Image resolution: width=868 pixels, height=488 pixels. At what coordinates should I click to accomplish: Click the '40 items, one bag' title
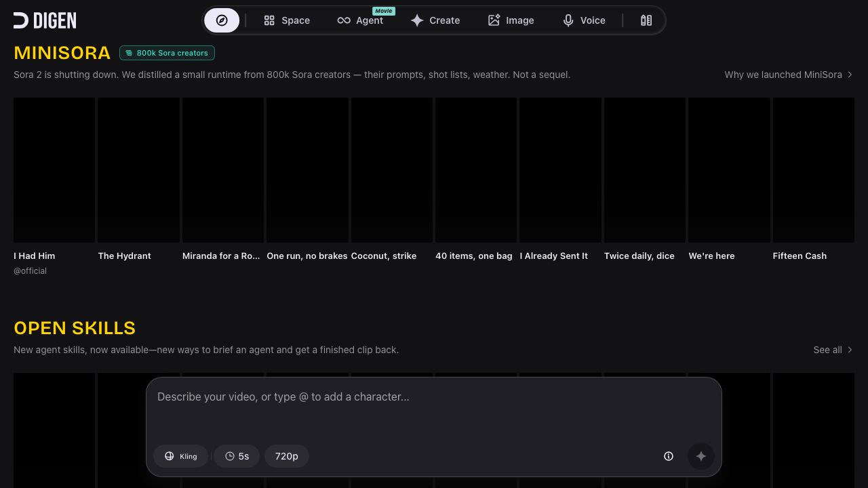(474, 256)
